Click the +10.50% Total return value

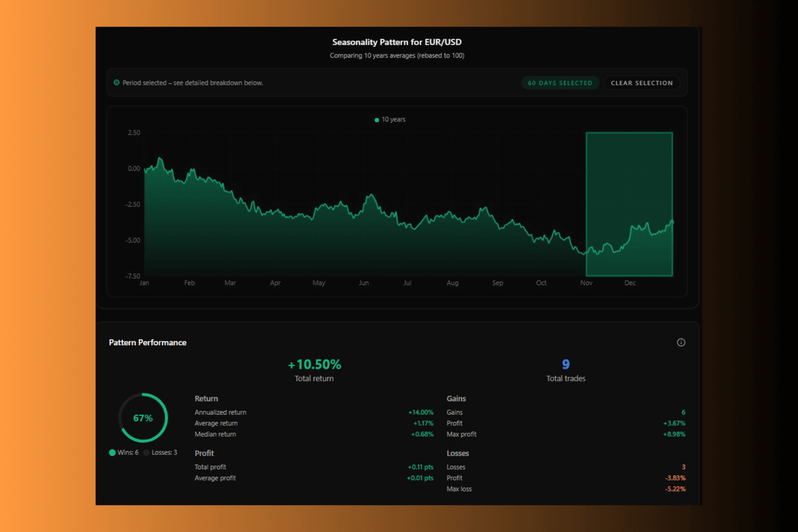tap(314, 364)
